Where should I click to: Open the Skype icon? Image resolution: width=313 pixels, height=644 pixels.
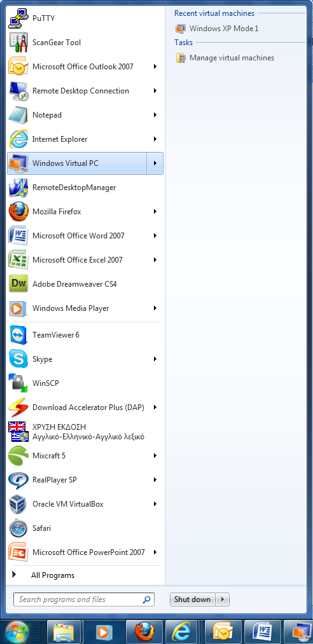tap(18, 359)
